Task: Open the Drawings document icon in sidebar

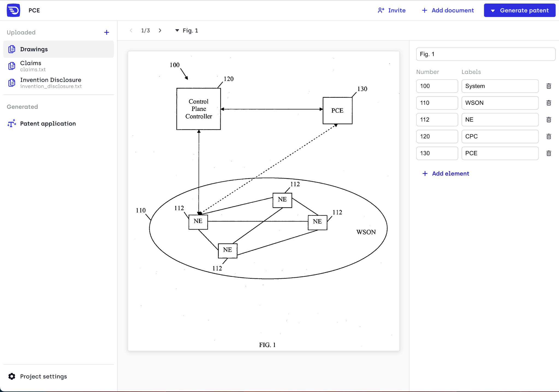Action: point(12,49)
